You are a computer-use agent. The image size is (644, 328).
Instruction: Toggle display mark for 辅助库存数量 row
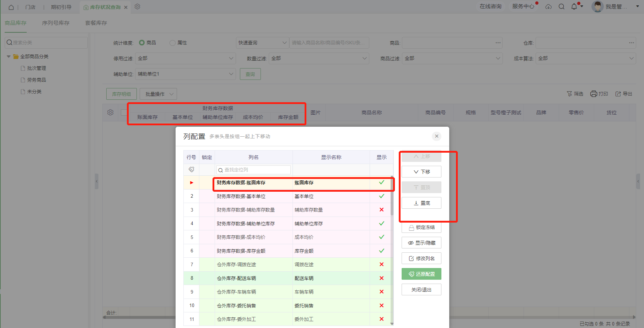click(x=381, y=210)
